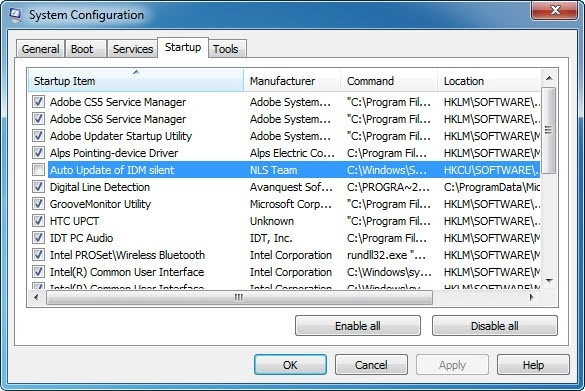Image resolution: width=585 pixels, height=391 pixels.
Task: Click rundll32.exe command cell
Action: (x=386, y=255)
